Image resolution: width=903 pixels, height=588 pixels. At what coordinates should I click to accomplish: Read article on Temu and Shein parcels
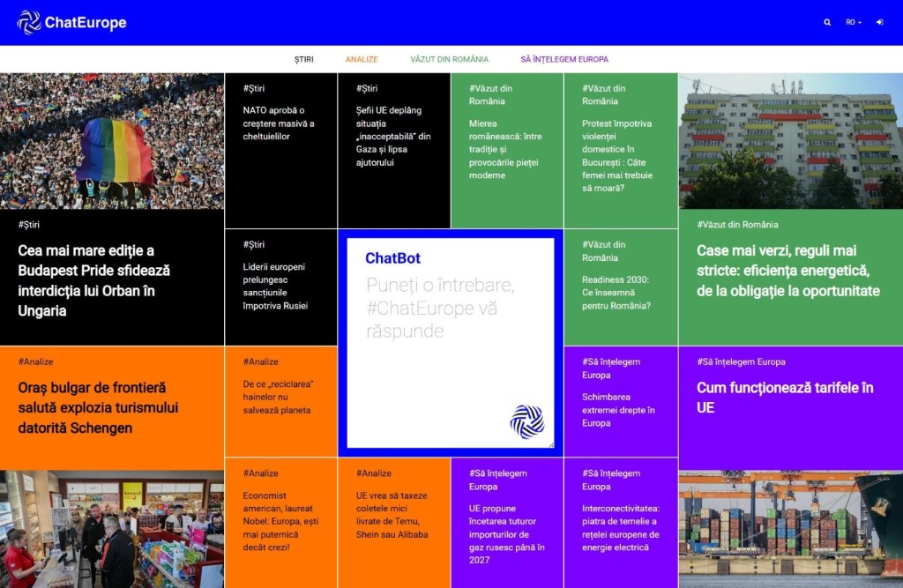[392, 515]
